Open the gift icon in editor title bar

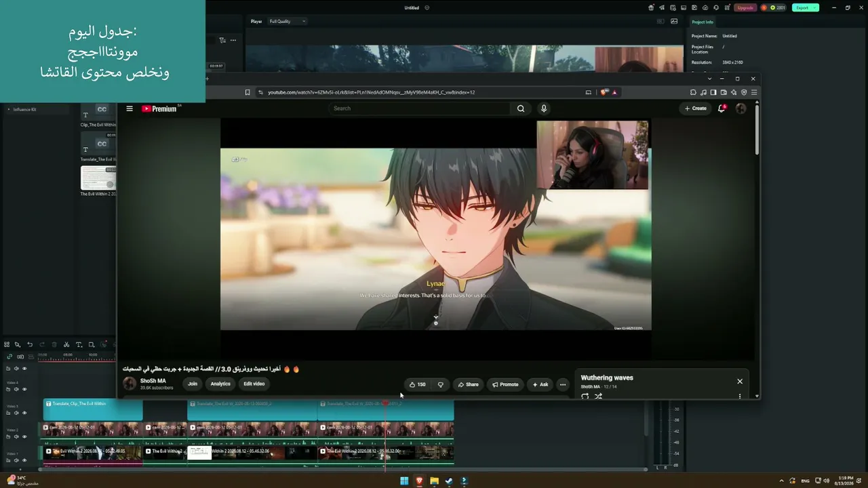tap(651, 7)
